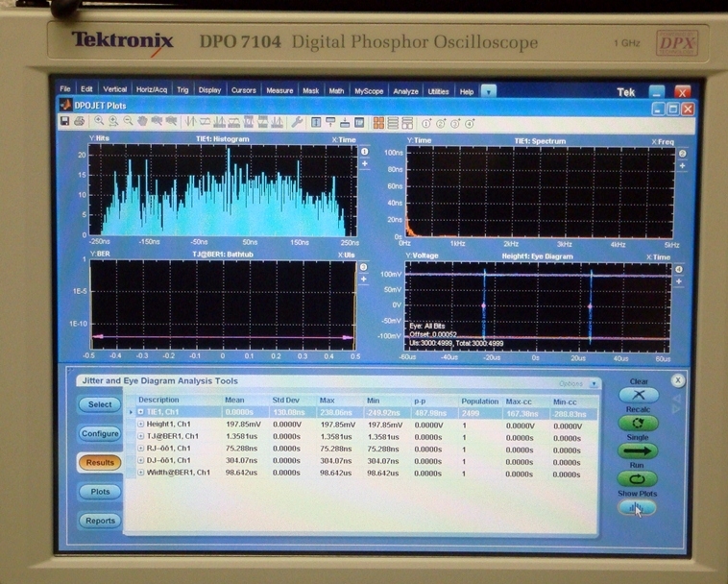The height and width of the screenshot is (584, 728).
Task: Select the zoom out magnifier tool
Action: coord(128,121)
